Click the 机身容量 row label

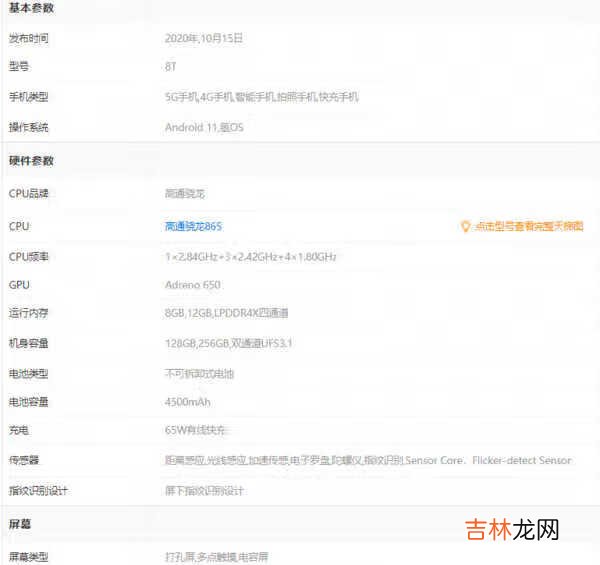(x=29, y=343)
